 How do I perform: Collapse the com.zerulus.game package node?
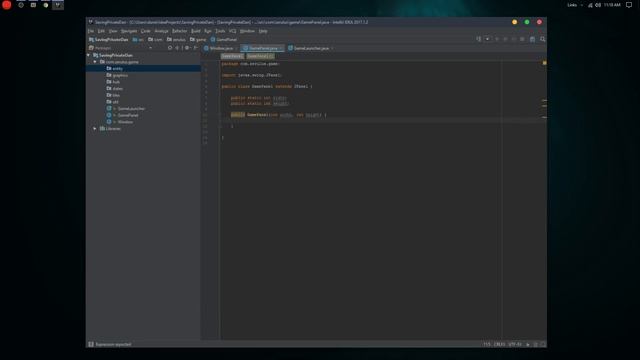[x=95, y=62]
